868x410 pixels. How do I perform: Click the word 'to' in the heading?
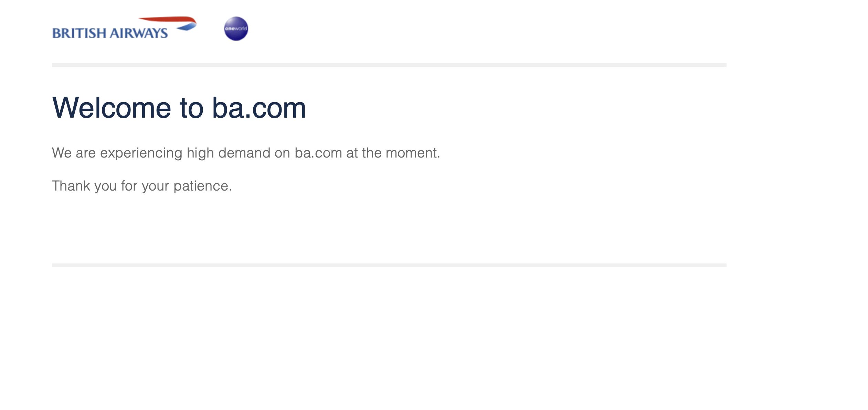pos(192,108)
